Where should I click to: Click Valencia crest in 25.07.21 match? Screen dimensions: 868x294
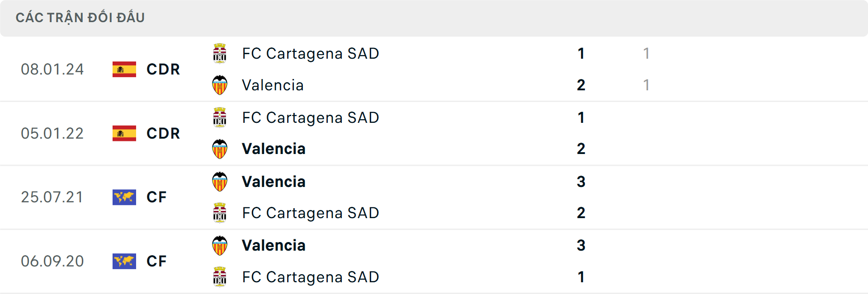(220, 182)
